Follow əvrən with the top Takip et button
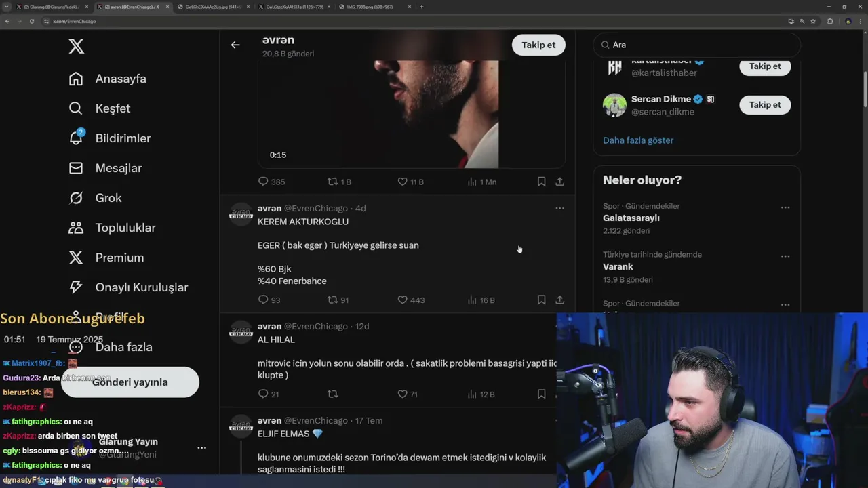This screenshot has height=488, width=868. point(538,45)
